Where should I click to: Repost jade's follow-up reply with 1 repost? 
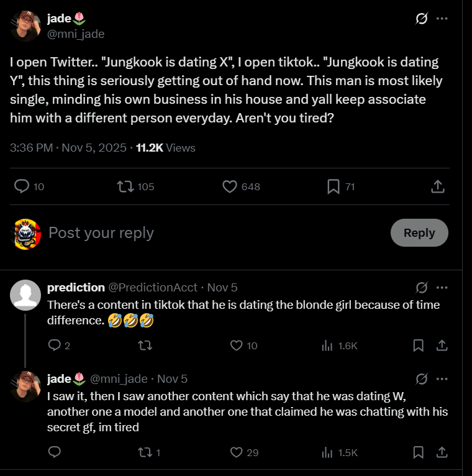click(x=145, y=452)
